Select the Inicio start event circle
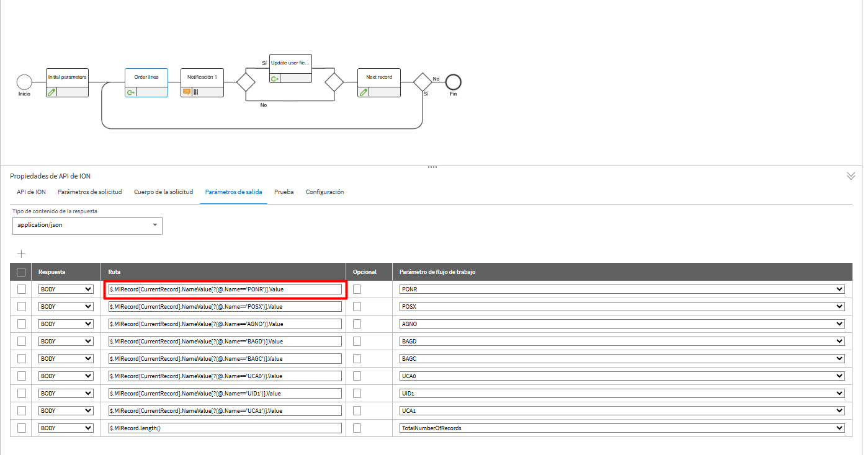The width and height of the screenshot is (868, 455). tap(24, 82)
